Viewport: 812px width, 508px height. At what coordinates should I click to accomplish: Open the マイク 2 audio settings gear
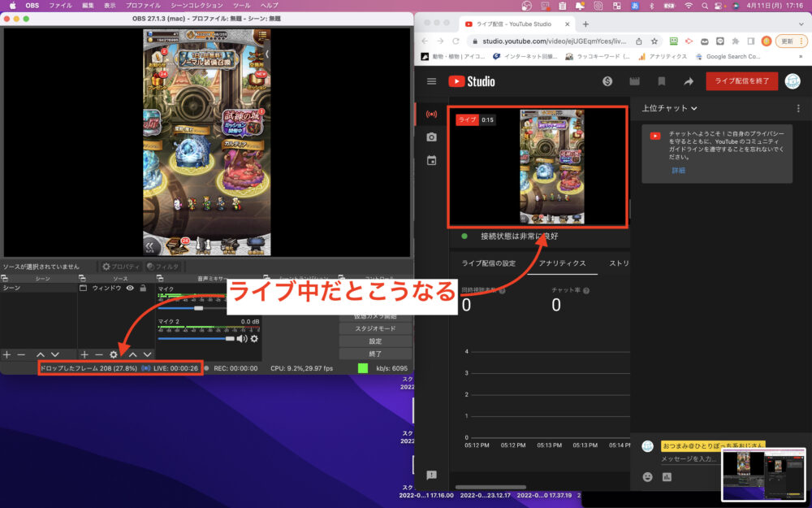[254, 338]
